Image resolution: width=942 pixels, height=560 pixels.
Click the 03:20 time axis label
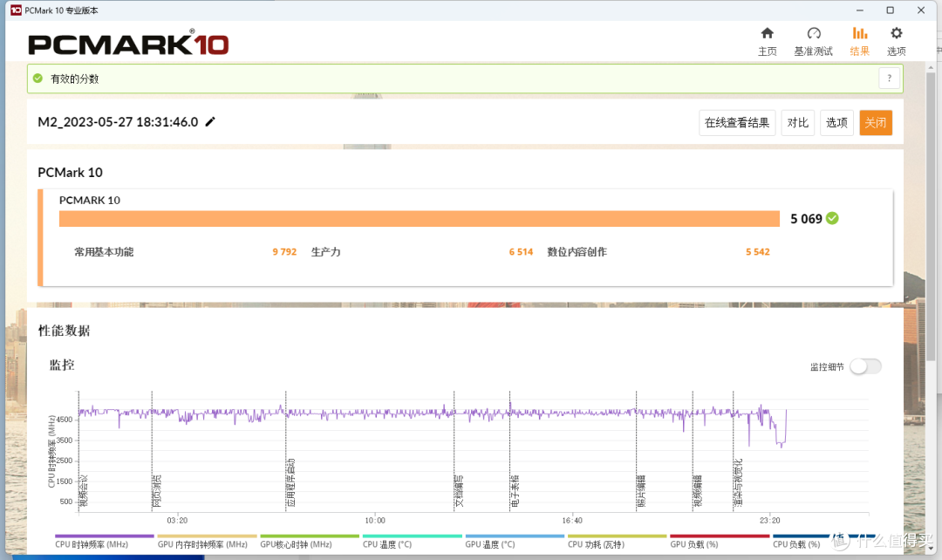click(177, 521)
